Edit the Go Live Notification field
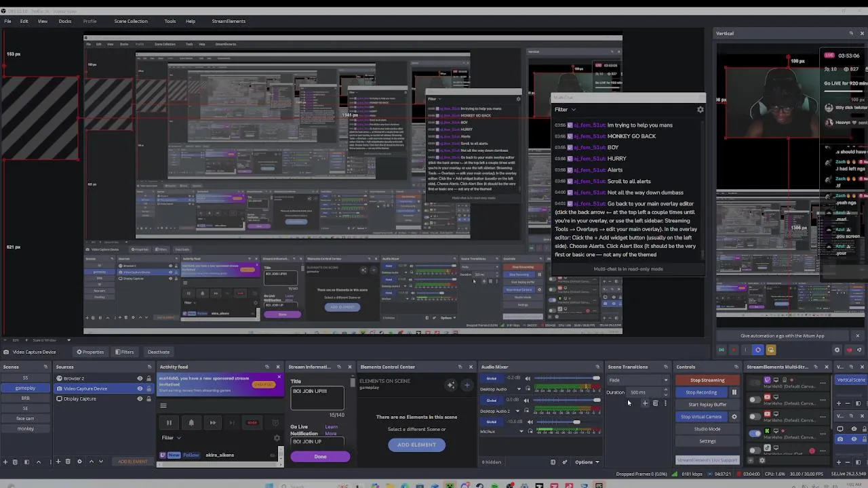This screenshot has width=868, height=488. [317, 441]
